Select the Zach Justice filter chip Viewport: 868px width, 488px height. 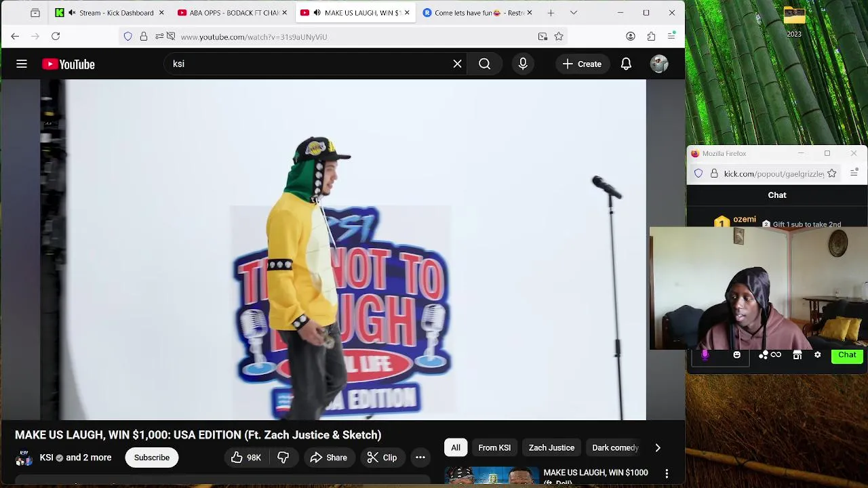pyautogui.click(x=551, y=447)
